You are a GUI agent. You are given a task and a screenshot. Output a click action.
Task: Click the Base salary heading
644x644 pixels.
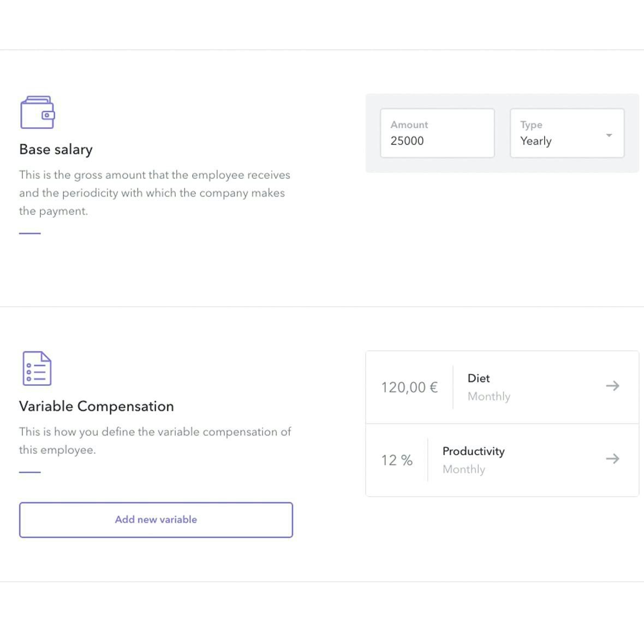pos(56,150)
